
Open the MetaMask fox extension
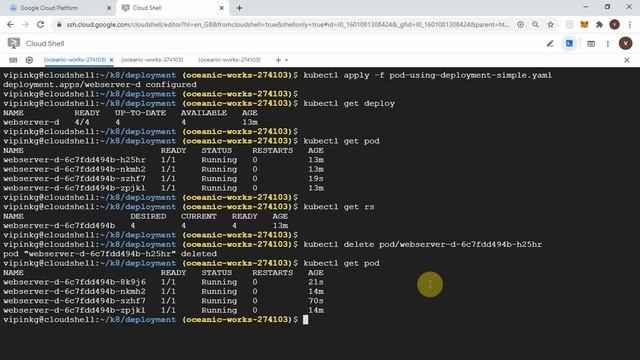584,24
